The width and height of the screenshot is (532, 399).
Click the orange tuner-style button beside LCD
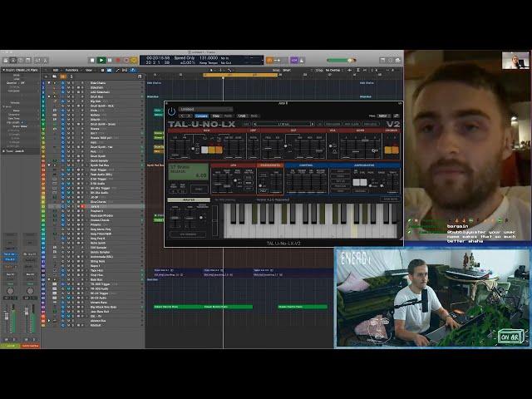pos(269,60)
